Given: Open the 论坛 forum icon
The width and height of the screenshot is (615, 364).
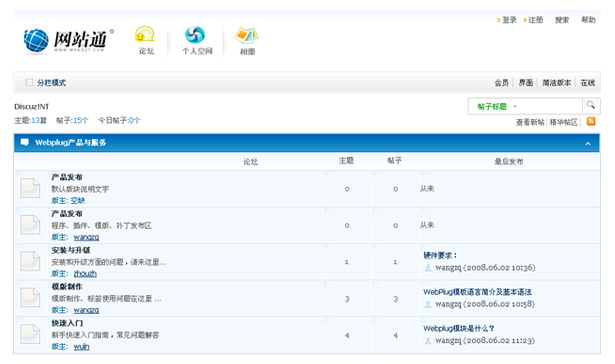Looking at the screenshot, I should 145,35.
